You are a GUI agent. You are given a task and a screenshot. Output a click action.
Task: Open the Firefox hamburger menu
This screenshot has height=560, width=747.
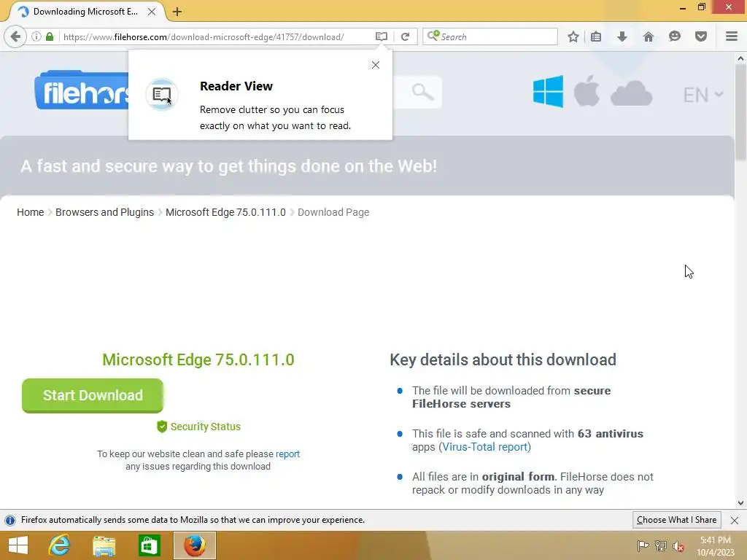(732, 36)
